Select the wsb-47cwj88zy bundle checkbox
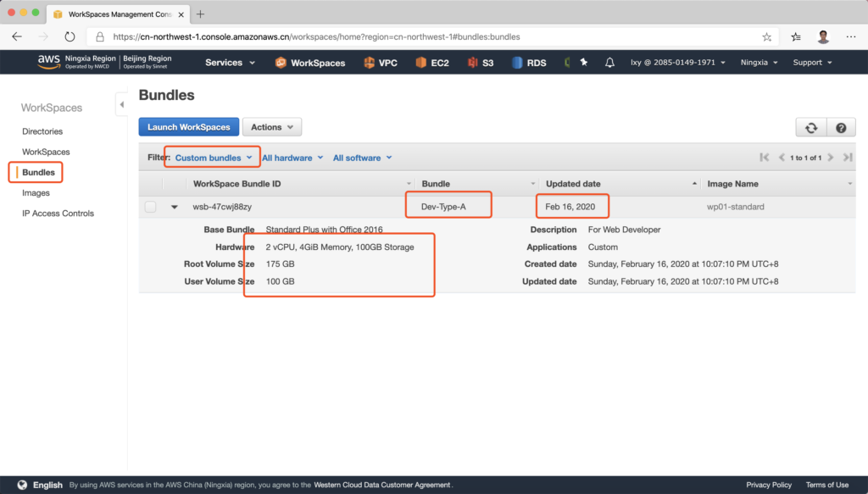This screenshot has height=494, width=868. 150,207
